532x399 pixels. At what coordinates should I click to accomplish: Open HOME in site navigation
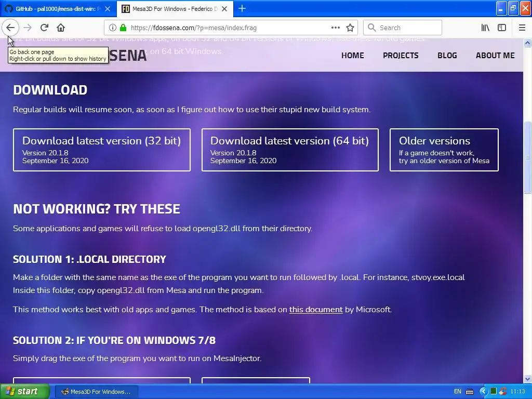pos(353,55)
